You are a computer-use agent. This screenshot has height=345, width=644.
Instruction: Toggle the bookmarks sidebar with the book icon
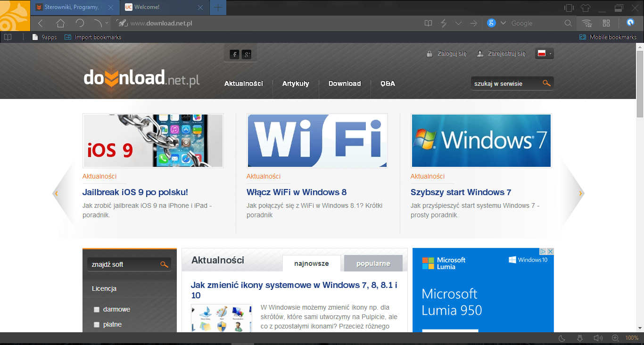pos(427,23)
